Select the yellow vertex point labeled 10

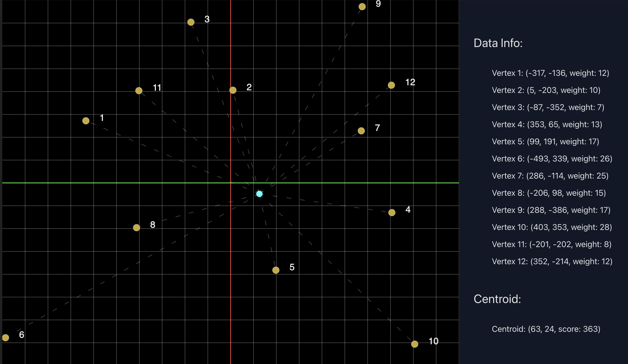[415, 344]
